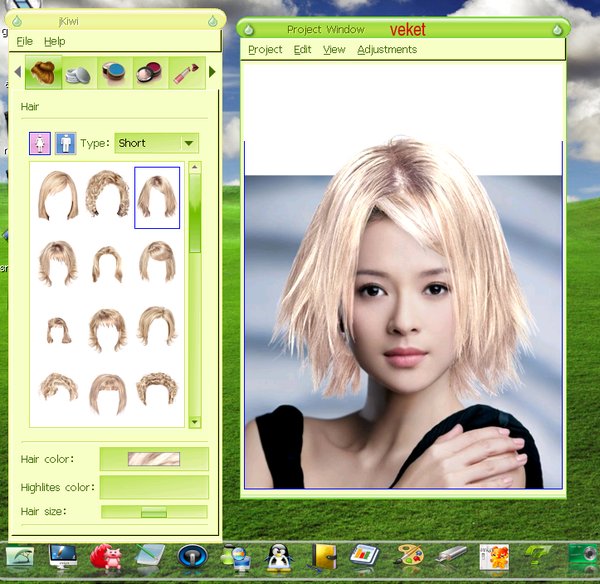Choose the red blush category icon

click(148, 73)
